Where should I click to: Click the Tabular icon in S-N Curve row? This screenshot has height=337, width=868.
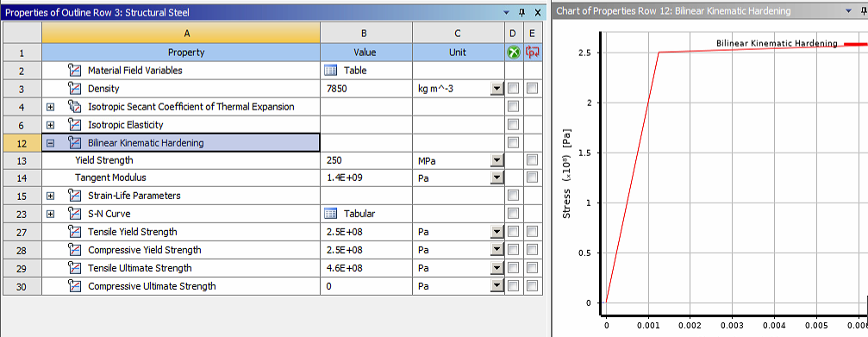pyautogui.click(x=330, y=214)
